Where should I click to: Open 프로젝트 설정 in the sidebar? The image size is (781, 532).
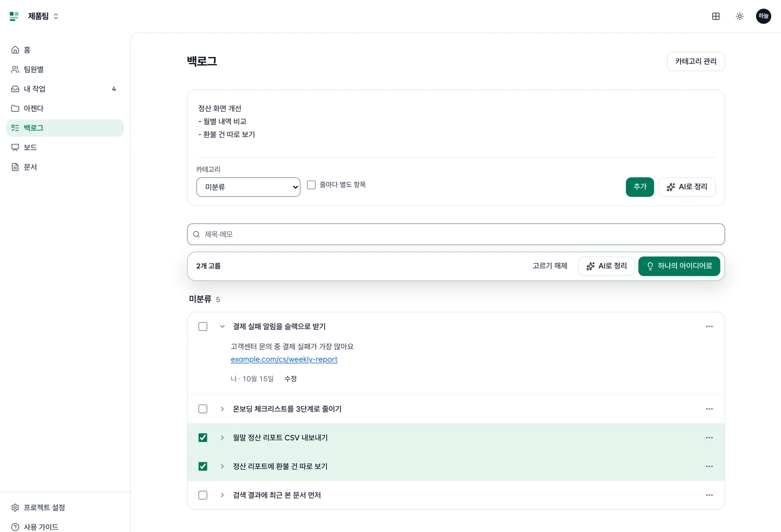point(65,508)
